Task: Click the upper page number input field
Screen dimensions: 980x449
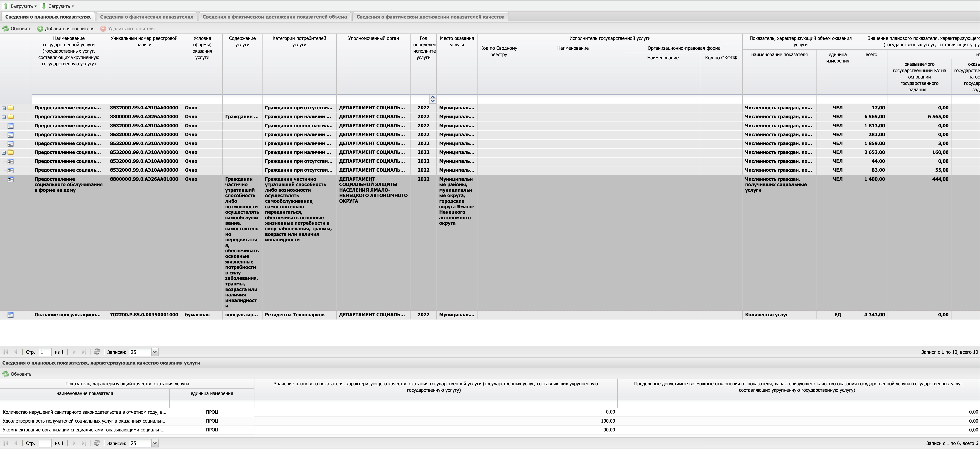Action: pyautogui.click(x=45, y=352)
